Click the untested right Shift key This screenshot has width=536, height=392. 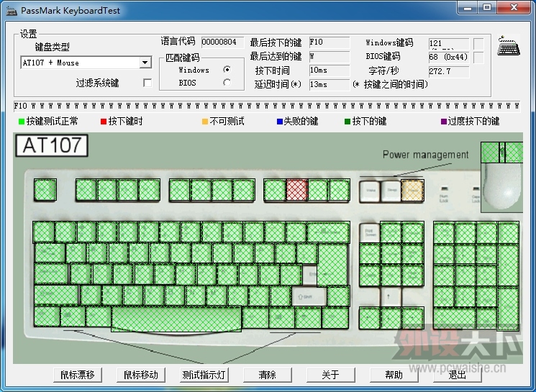tap(309, 296)
